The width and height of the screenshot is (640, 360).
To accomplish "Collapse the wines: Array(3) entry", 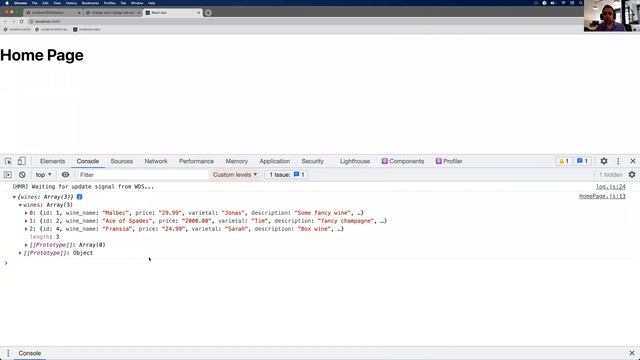I will point(20,205).
